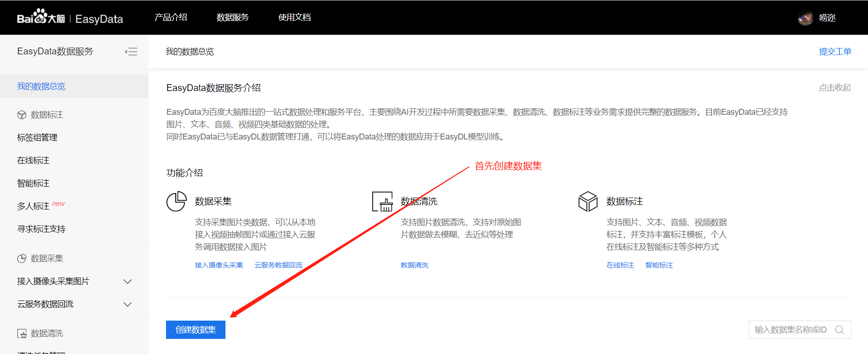Click the username next to avatar
This screenshot has width=868, height=354.
coord(827,18)
